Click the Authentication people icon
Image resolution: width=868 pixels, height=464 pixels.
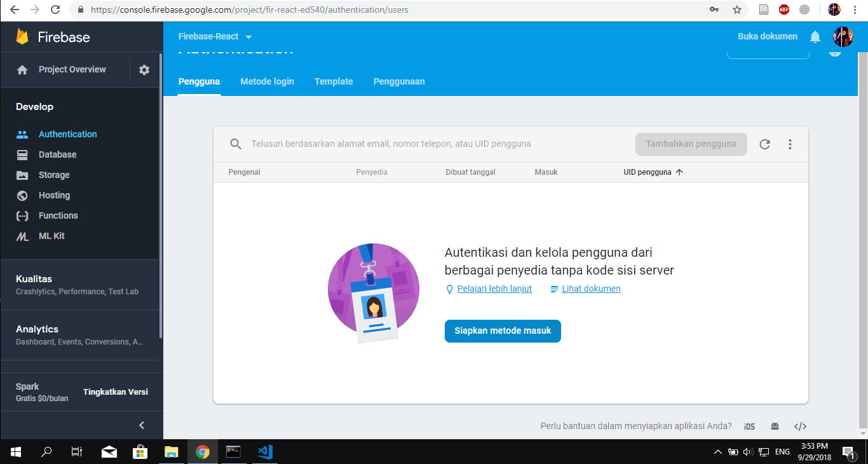tap(22, 134)
